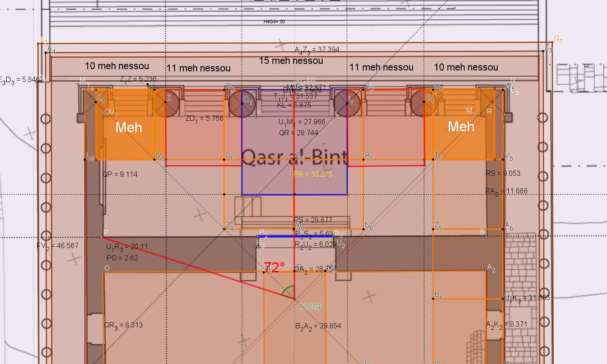Select the "ZD1 = 5.756" distance label

[204, 119]
